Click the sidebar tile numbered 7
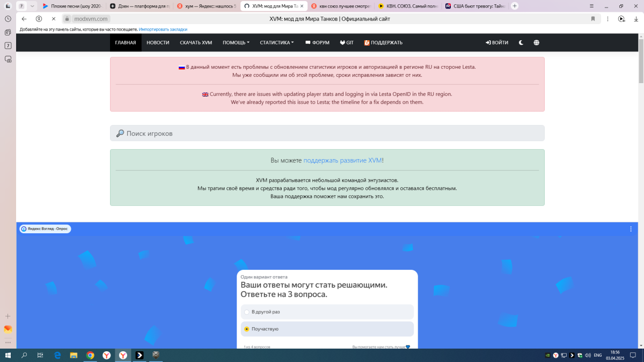Viewport: 644px width, 362px height. [x=8, y=46]
